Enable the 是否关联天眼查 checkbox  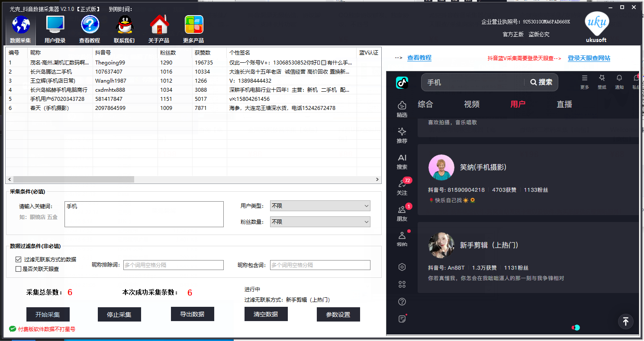[18, 269]
